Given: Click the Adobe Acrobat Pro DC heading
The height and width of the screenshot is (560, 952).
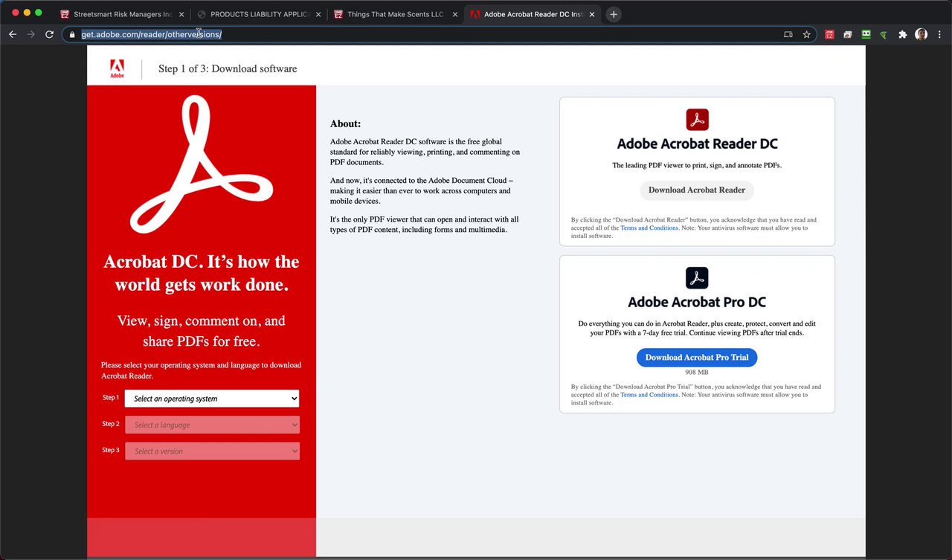Looking at the screenshot, I should click(697, 302).
